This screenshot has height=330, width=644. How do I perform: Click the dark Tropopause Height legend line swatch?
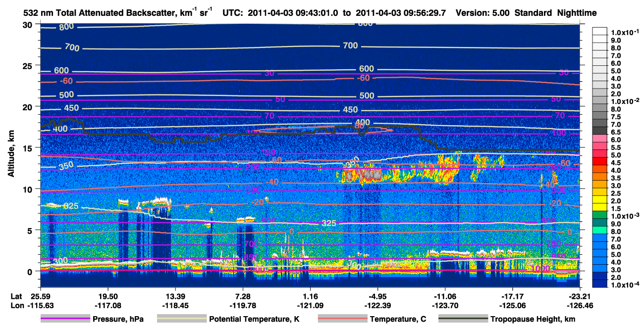[x=463, y=319]
